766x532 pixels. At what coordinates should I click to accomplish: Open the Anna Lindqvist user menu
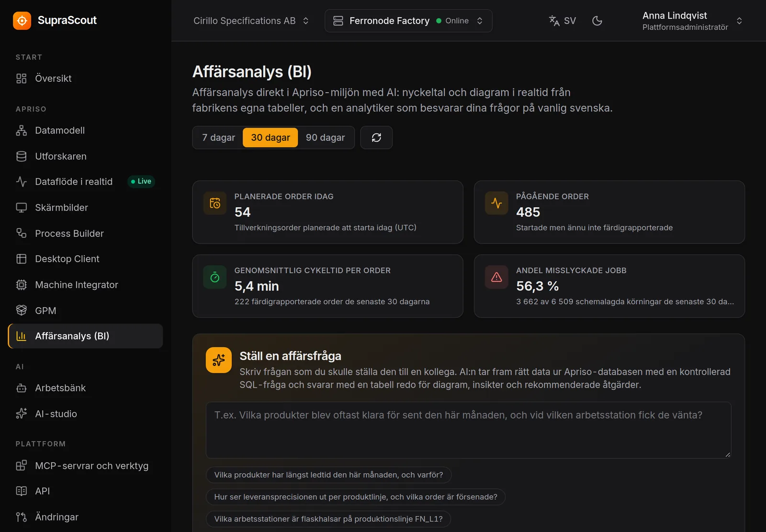[x=692, y=21]
